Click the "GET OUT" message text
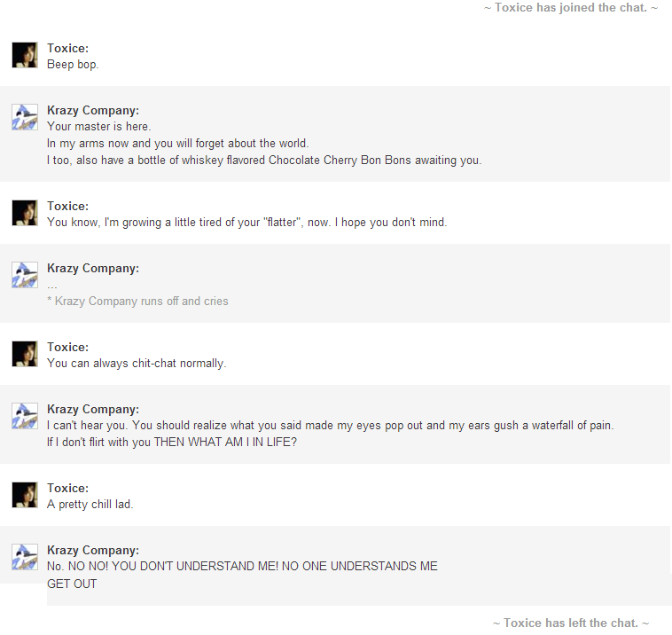The image size is (672, 635). 72,584
